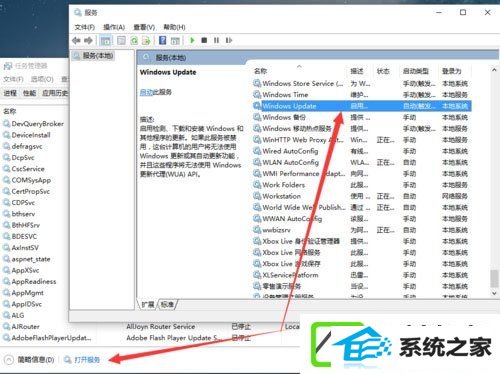This screenshot has width=500, height=374.
Task: Open the 文件(F) menu in Services
Action: (84, 27)
